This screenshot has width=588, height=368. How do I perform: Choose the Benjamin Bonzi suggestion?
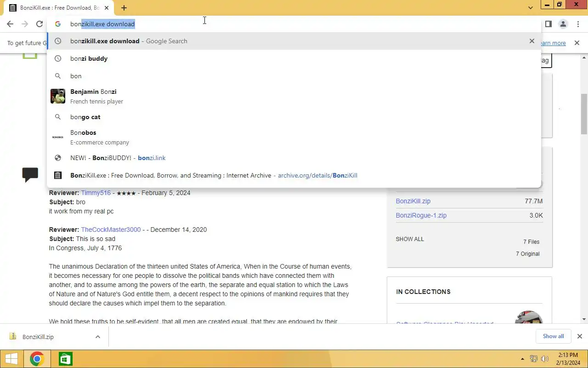[294, 96]
